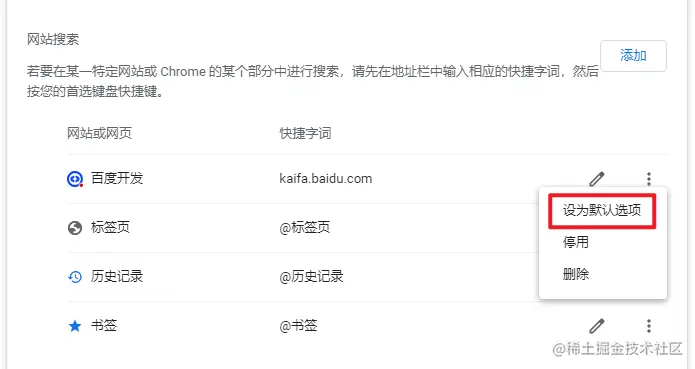The width and height of the screenshot is (695, 369).
Task: Edit the 百度开发 entry with pencil icon
Action: (x=597, y=179)
